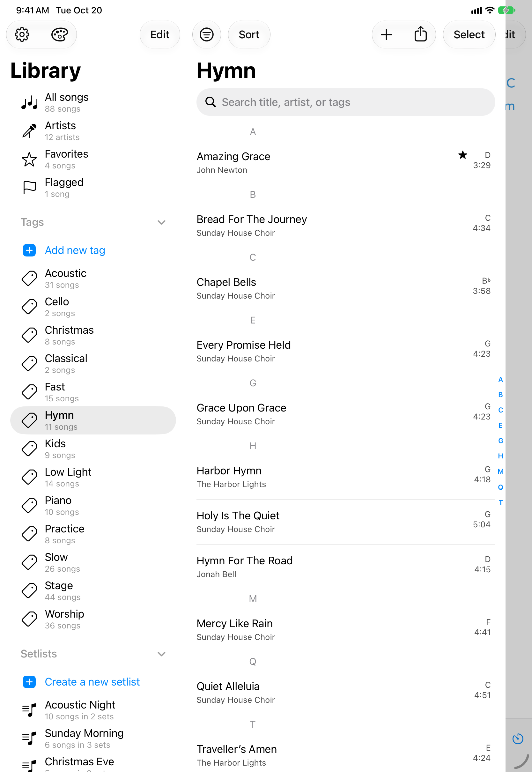Open the song Bread For The Journey

346,225
